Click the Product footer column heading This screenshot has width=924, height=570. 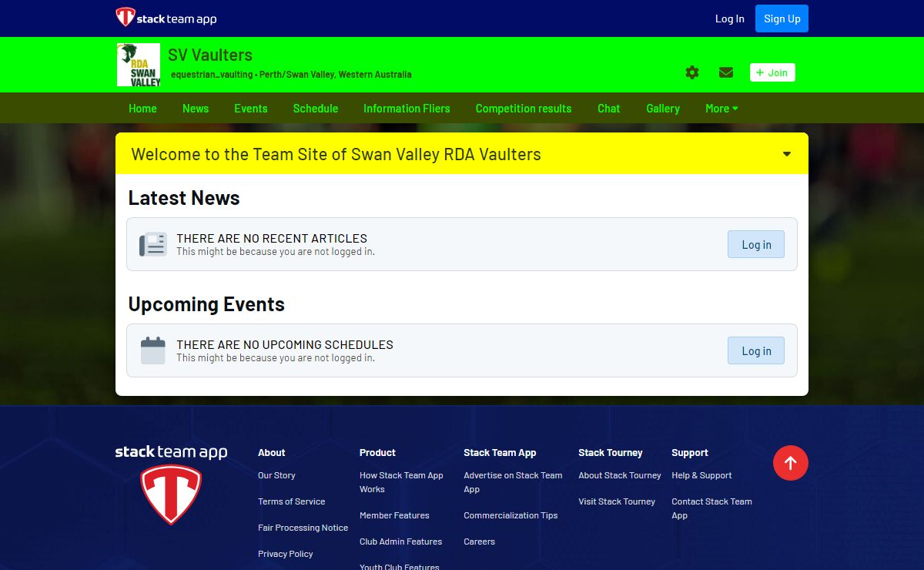pos(377,453)
